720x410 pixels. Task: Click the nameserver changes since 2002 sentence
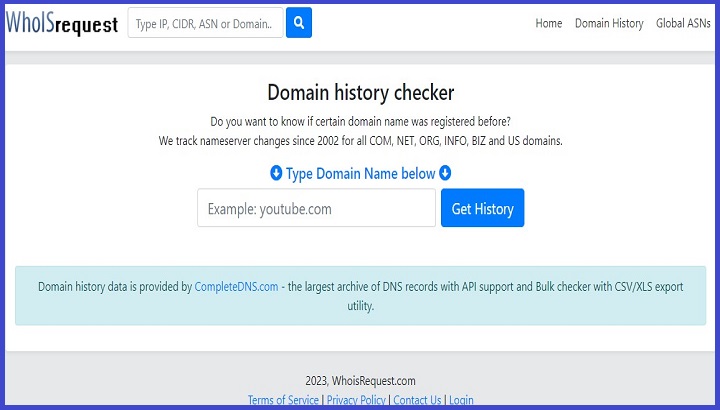[360, 141]
